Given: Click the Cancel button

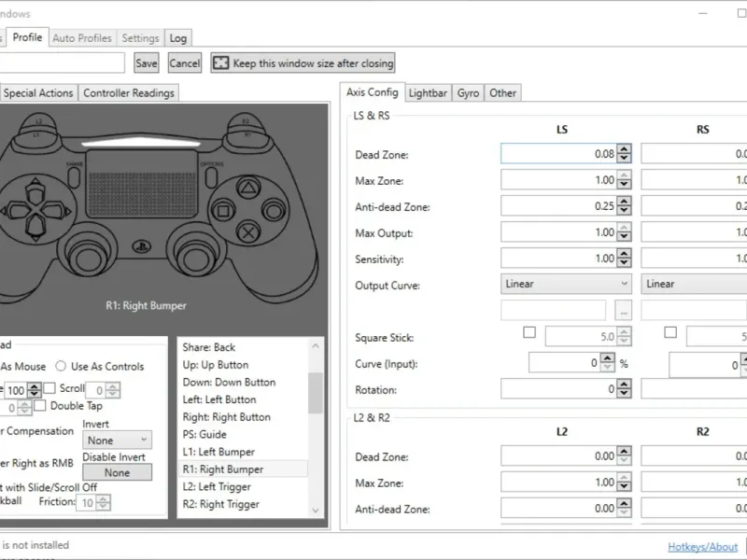Looking at the screenshot, I should pos(185,63).
